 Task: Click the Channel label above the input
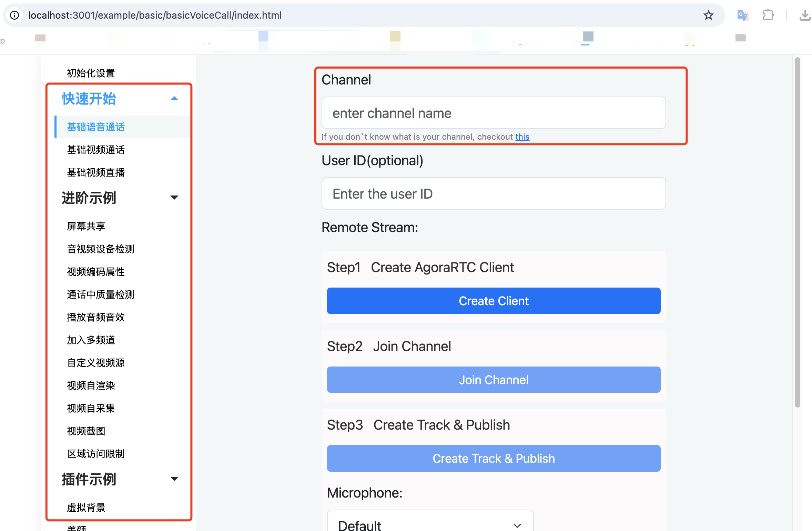pos(346,80)
